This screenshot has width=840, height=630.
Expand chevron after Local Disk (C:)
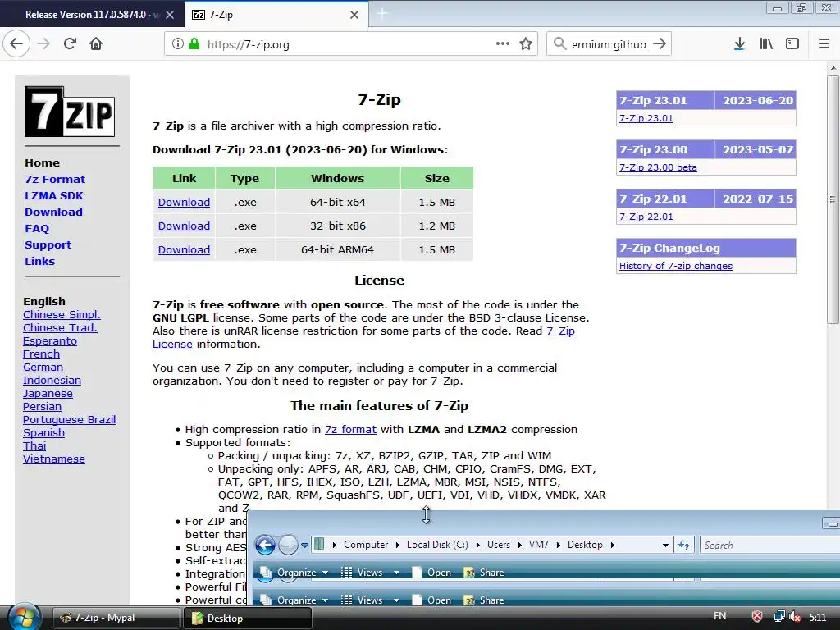click(478, 545)
